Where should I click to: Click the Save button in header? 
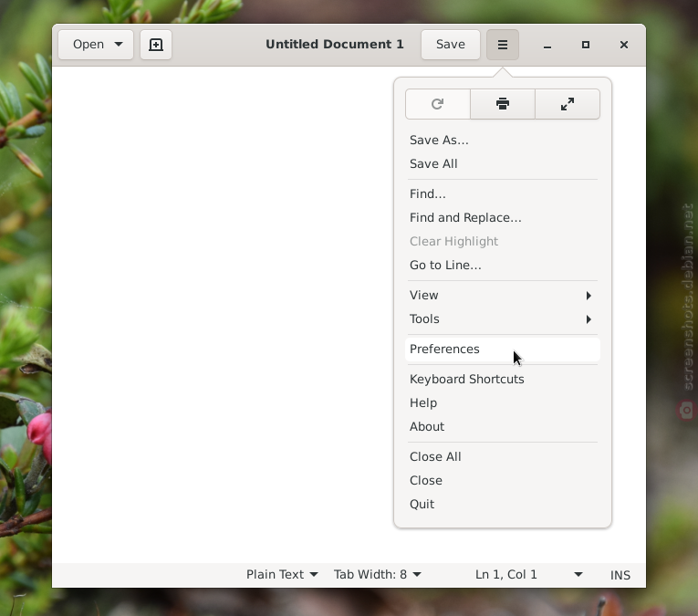pyautogui.click(x=451, y=45)
